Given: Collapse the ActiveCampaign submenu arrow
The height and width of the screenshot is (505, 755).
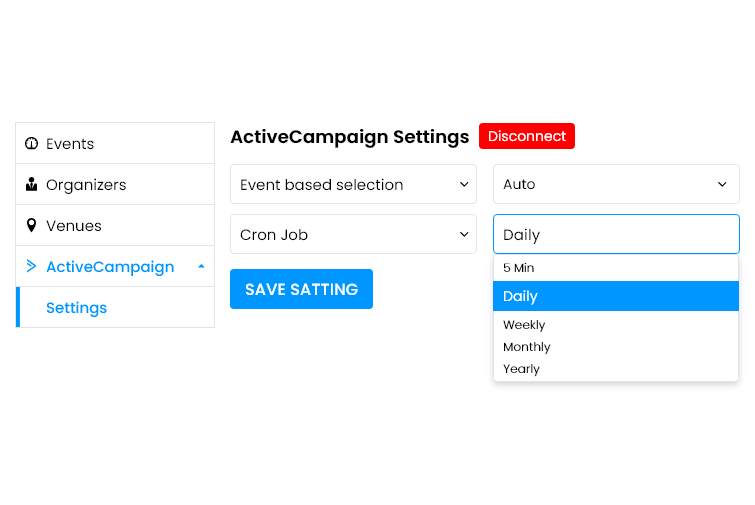Looking at the screenshot, I should point(201,266).
